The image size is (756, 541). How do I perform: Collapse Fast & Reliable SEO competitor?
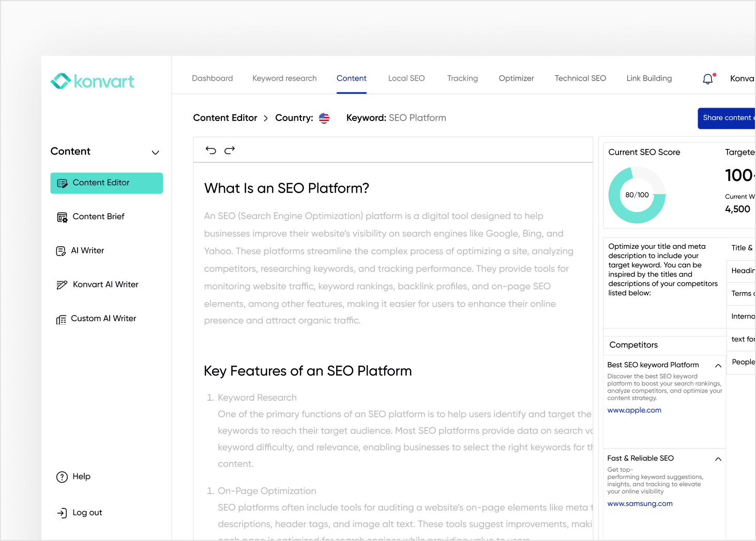point(718,459)
